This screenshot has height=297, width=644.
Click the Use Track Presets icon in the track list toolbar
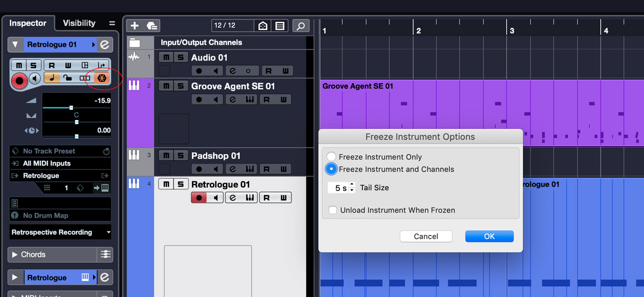tap(152, 26)
